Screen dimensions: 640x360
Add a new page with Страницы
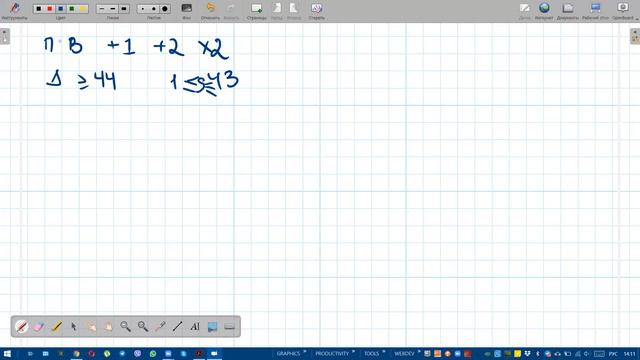(256, 11)
